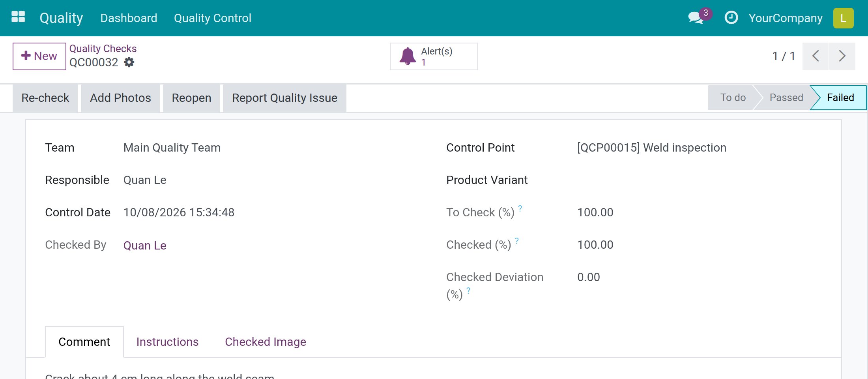Click the Team field Main Quality Team
The height and width of the screenshot is (379, 868).
pos(172,148)
